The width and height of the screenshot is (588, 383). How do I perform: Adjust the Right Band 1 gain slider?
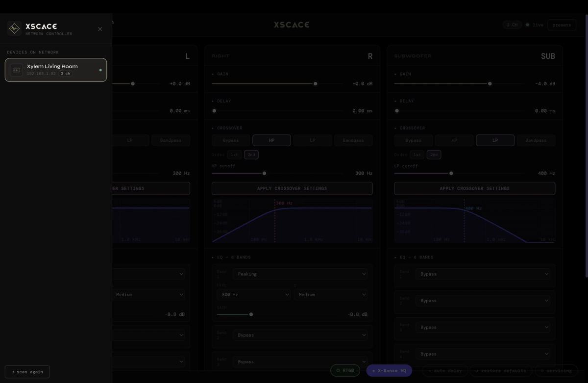(x=277, y=314)
